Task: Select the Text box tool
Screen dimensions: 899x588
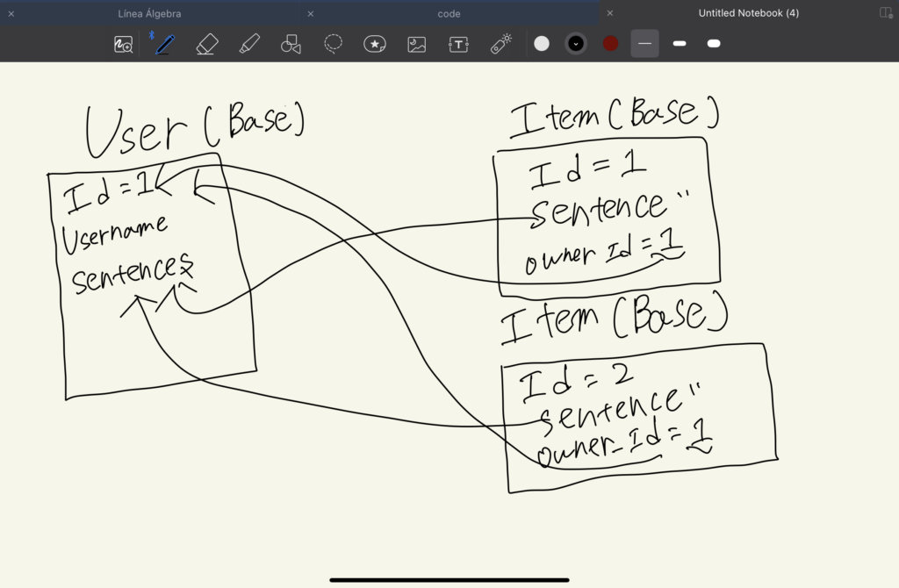Action: (459, 44)
